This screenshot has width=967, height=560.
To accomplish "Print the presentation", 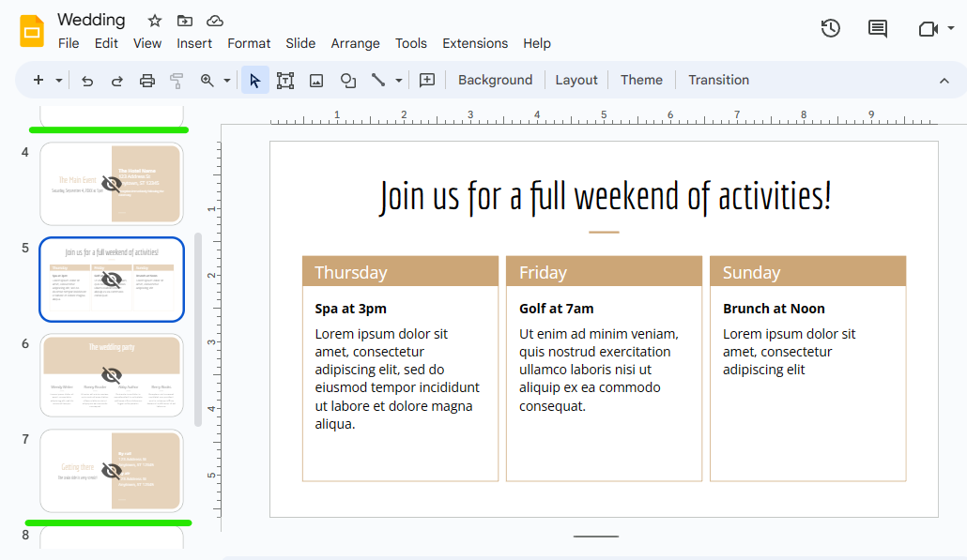I will [146, 81].
